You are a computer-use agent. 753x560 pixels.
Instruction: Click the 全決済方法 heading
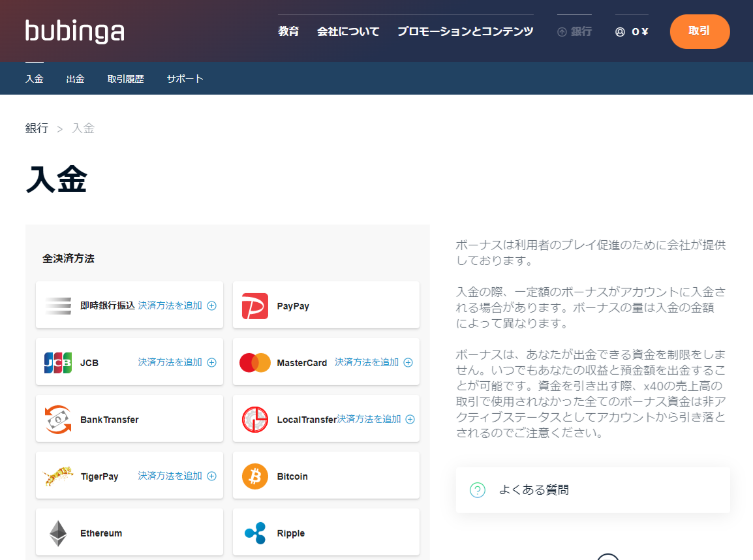point(69,258)
